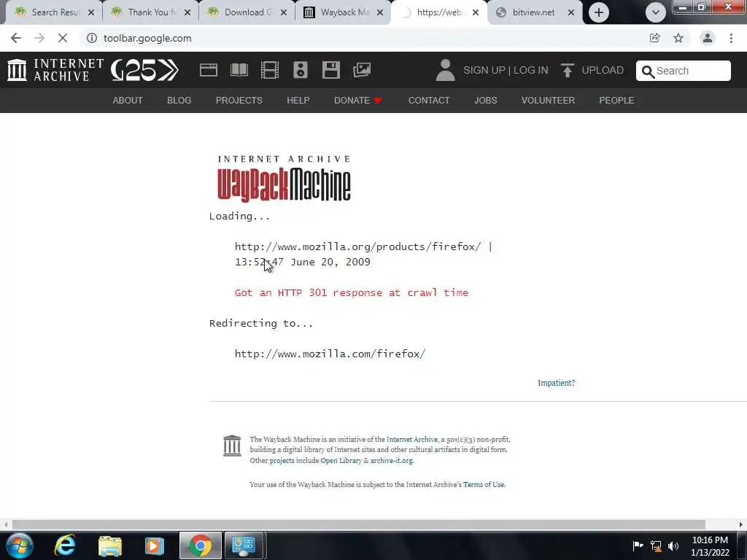
Task: Open the Software floppy disk icon
Action: [x=330, y=70]
